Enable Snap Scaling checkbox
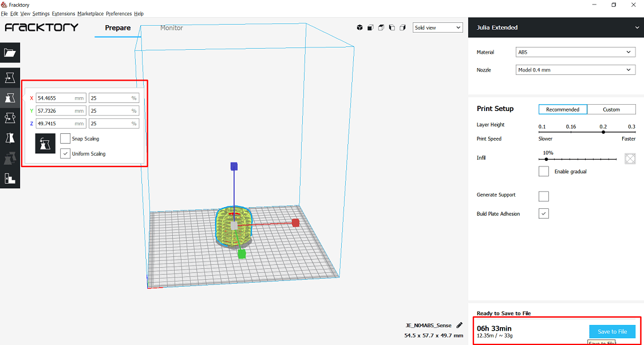Screen dimensions: 644x345 tap(65, 138)
